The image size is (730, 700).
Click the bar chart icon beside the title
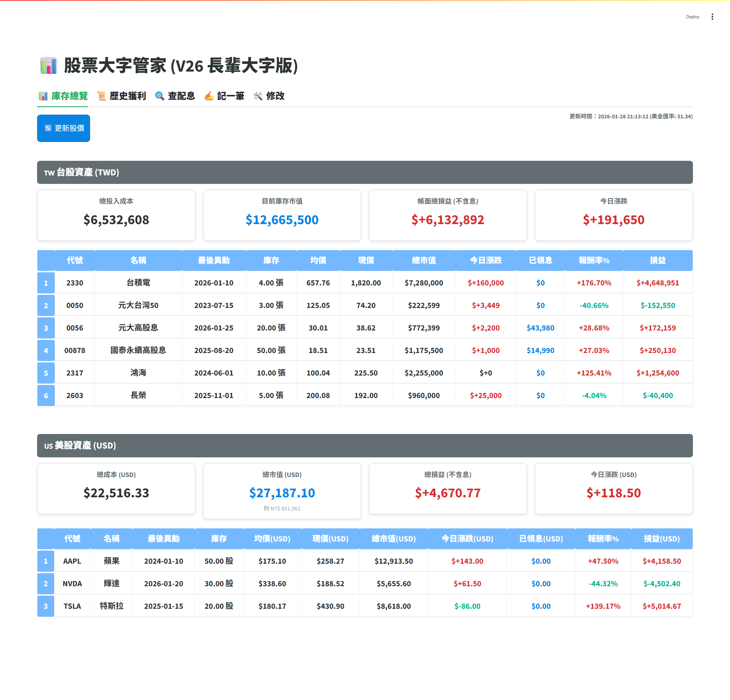coord(49,66)
